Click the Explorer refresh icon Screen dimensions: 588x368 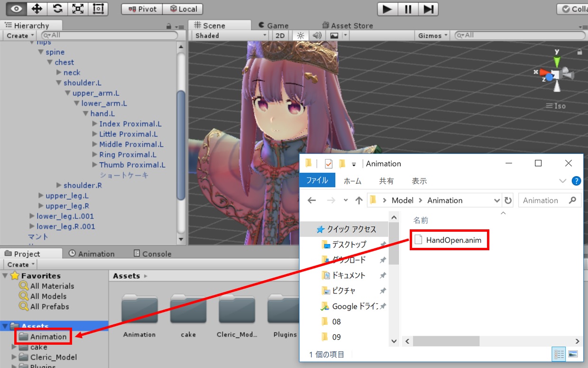pyautogui.click(x=508, y=200)
